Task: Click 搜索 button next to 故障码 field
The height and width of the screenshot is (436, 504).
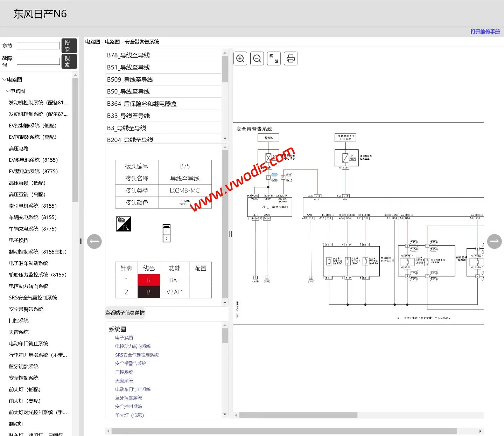Action: point(69,61)
